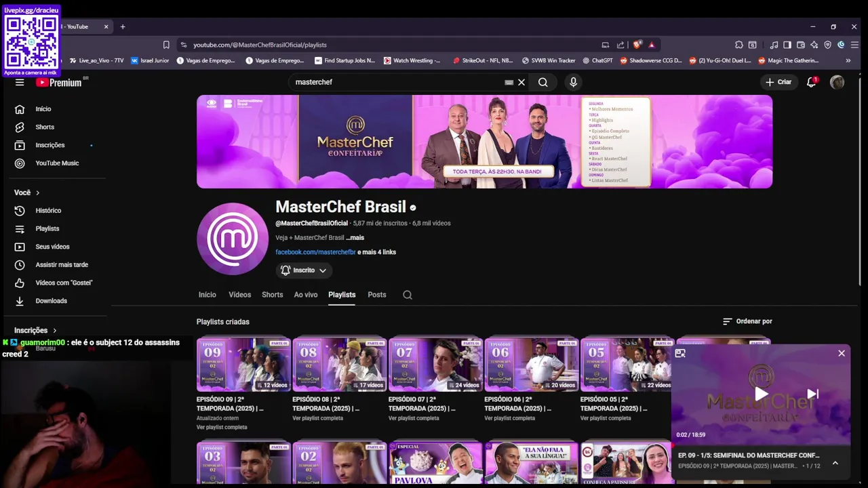
Task: Switch to the Ao vivo tab
Action: (x=306, y=295)
